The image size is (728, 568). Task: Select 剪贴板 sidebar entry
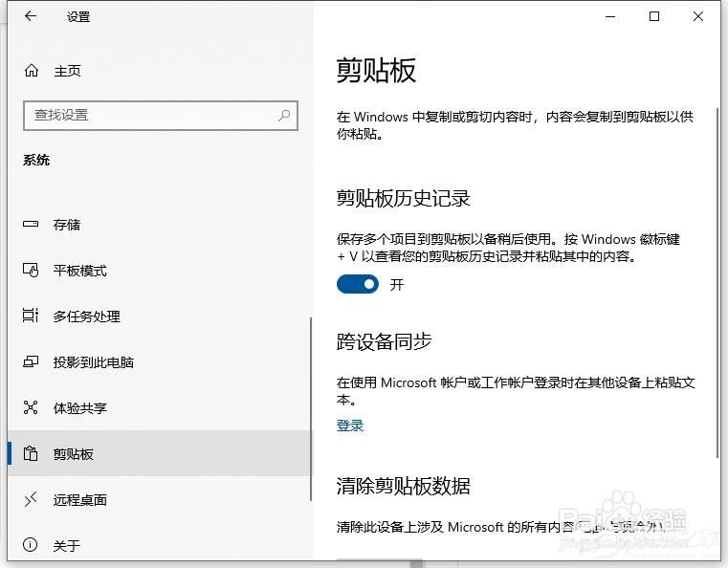158,453
